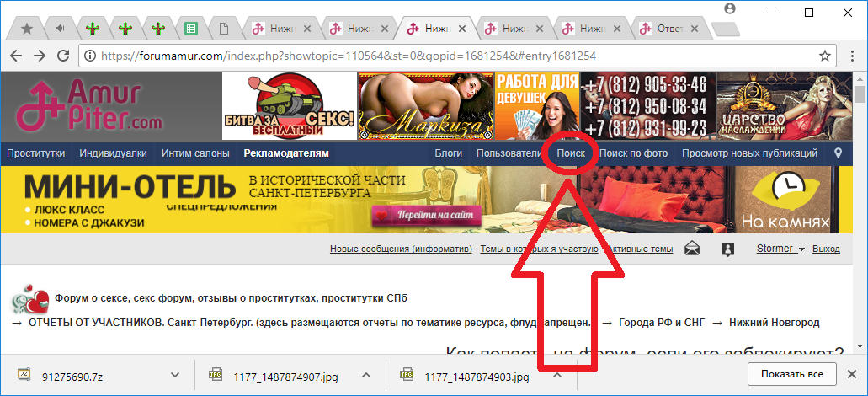Open the Chrome user account icon
Viewport: 868px width, 396px height.
[730, 9]
